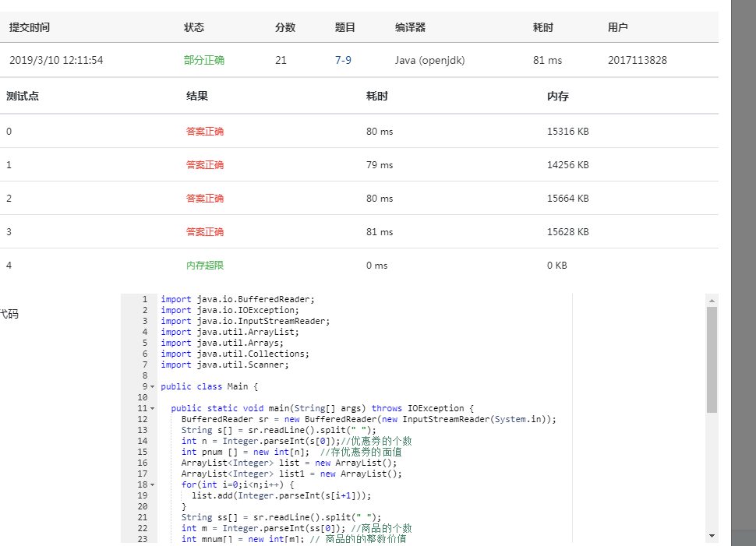Select total time 81 ms in summary row

(x=547, y=60)
